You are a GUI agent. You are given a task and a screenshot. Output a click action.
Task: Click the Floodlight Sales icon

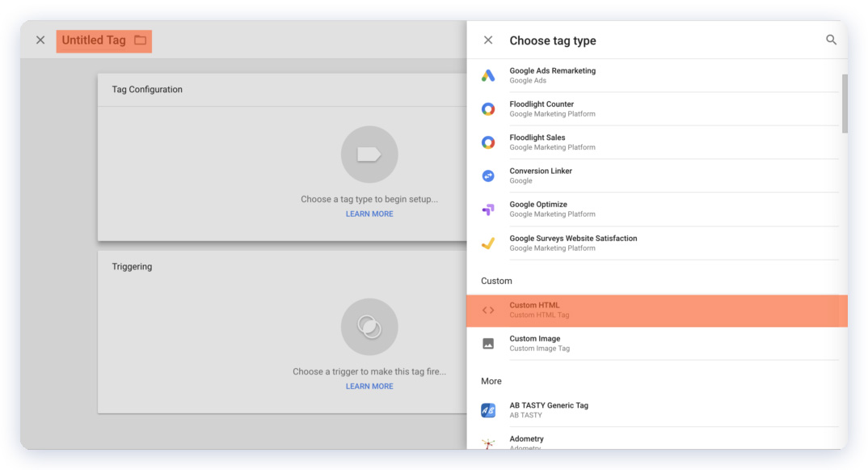click(x=488, y=142)
